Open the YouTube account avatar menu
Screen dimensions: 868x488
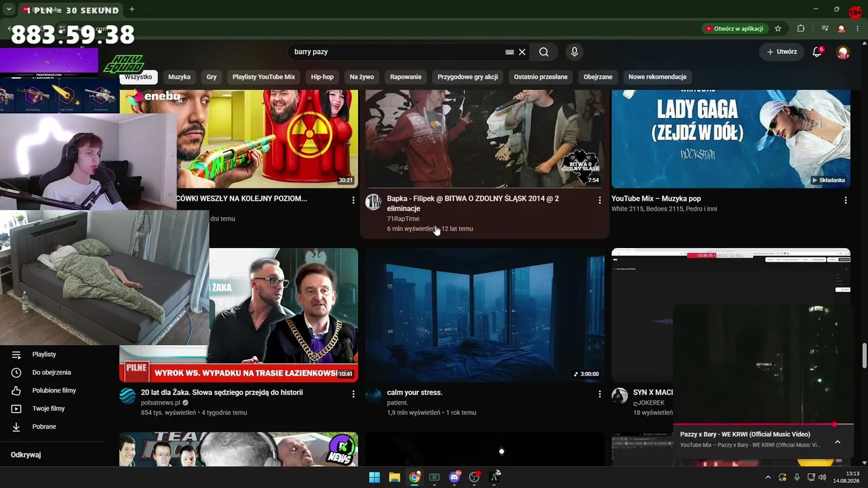click(843, 52)
